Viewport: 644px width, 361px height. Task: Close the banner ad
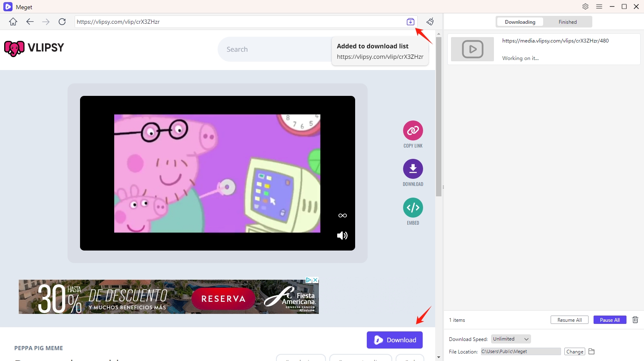316,280
